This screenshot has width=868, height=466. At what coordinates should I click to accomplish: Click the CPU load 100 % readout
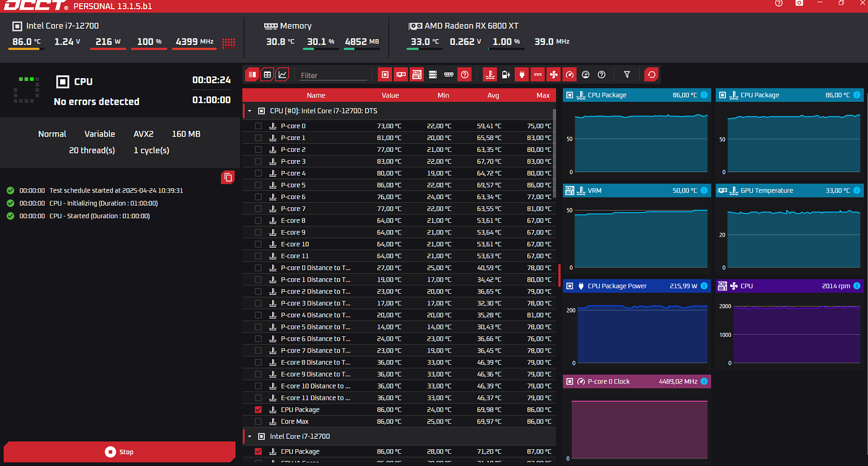pos(149,42)
